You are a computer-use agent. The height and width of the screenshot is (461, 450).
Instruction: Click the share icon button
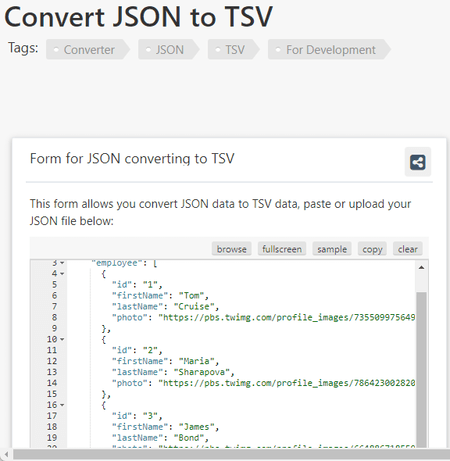[418, 162]
